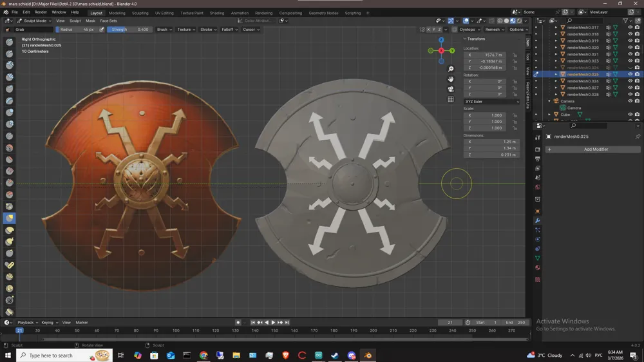Open the Remesh dropdown
The width and height of the screenshot is (644, 362).
pyautogui.click(x=495, y=30)
